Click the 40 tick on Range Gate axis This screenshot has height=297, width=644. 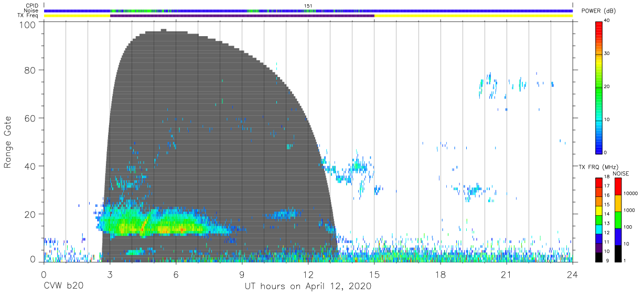pos(31,166)
